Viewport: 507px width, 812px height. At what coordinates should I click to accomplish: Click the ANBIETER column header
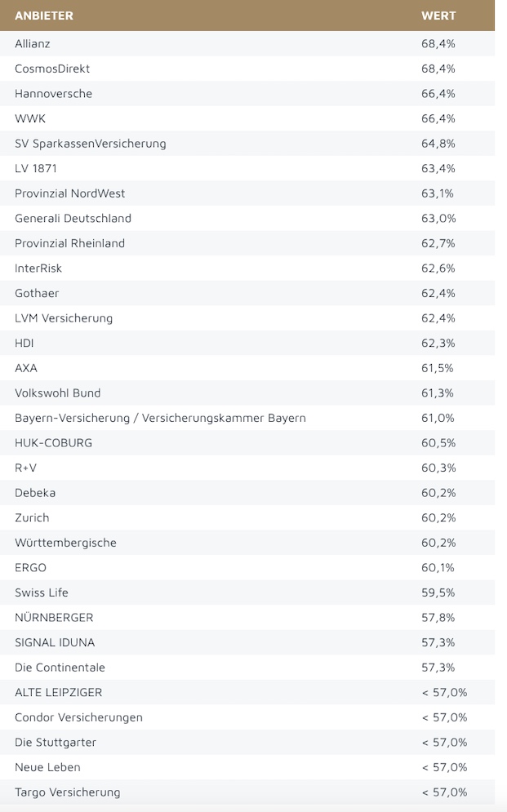[x=44, y=16]
